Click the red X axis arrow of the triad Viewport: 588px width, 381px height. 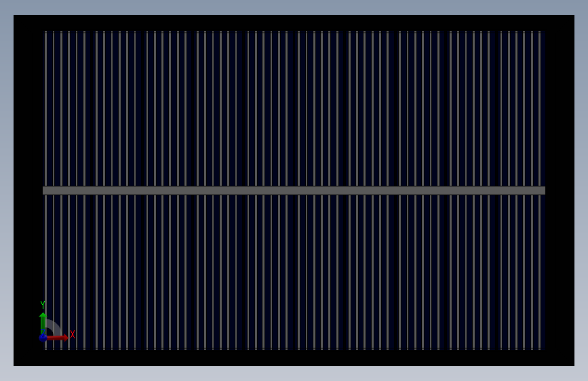pos(58,338)
